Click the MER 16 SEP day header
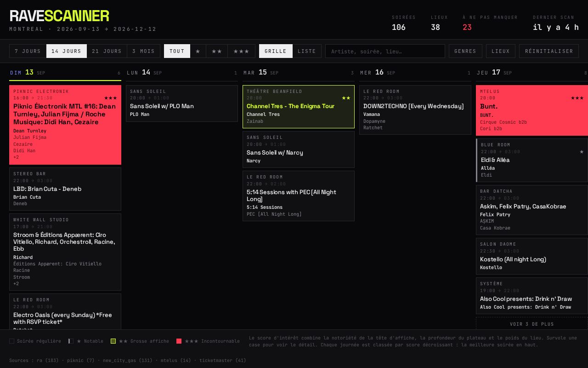This screenshot has width=588, height=368. pos(415,73)
